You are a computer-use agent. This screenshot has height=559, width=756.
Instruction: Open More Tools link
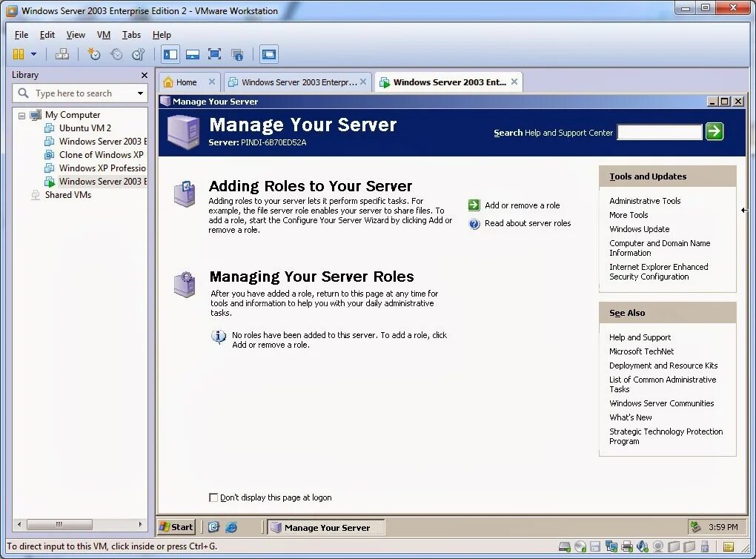629,215
